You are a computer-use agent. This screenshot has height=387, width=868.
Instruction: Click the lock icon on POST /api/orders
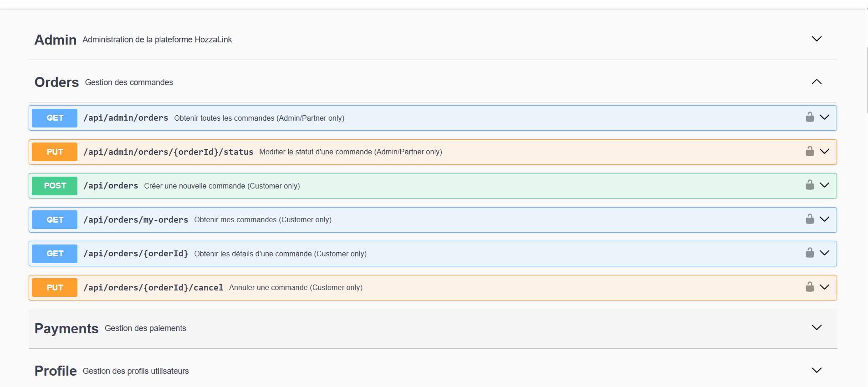pyautogui.click(x=810, y=185)
